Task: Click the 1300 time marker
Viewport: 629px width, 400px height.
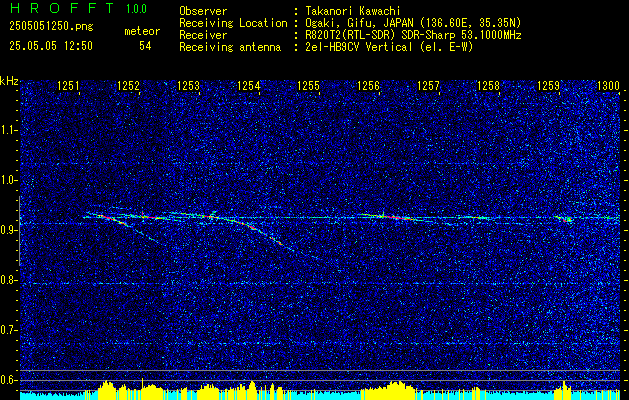Action: [x=609, y=85]
